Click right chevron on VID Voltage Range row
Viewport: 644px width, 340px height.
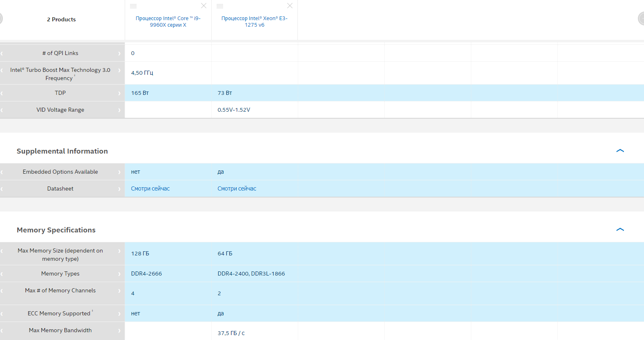coord(119,110)
